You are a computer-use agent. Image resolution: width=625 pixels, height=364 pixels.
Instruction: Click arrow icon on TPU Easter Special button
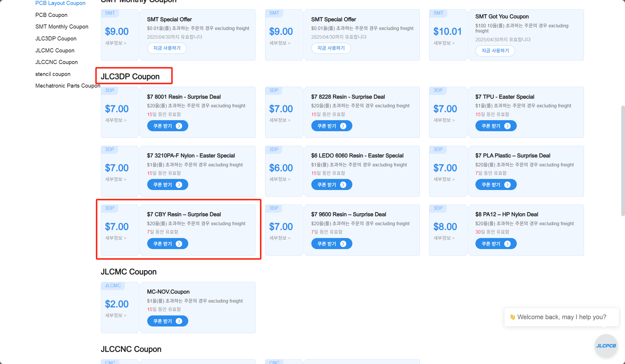(x=507, y=126)
